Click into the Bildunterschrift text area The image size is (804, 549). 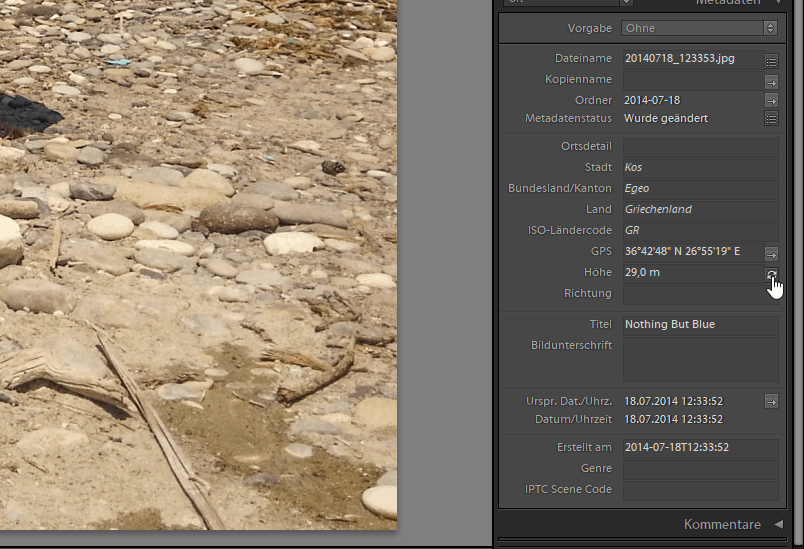click(x=699, y=359)
